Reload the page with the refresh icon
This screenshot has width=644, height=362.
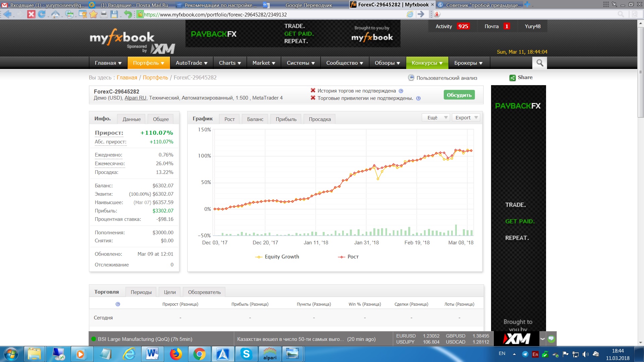coord(42,14)
